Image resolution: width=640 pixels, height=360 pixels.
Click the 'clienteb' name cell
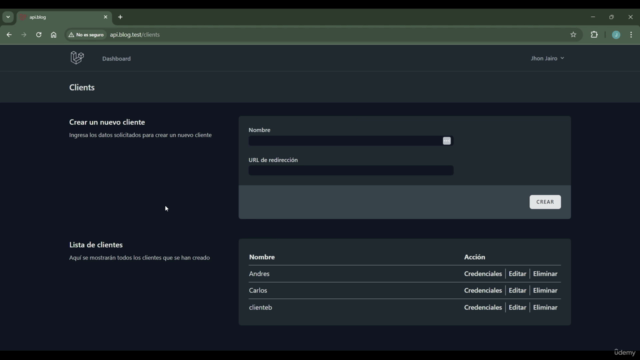point(260,307)
